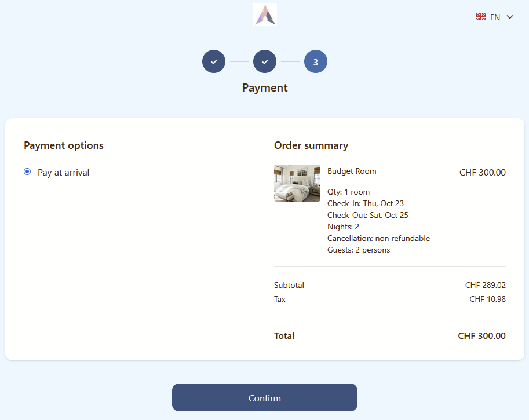Click the Tax amount CHF 10.98
Screen dimensions: 529x420
point(487,299)
